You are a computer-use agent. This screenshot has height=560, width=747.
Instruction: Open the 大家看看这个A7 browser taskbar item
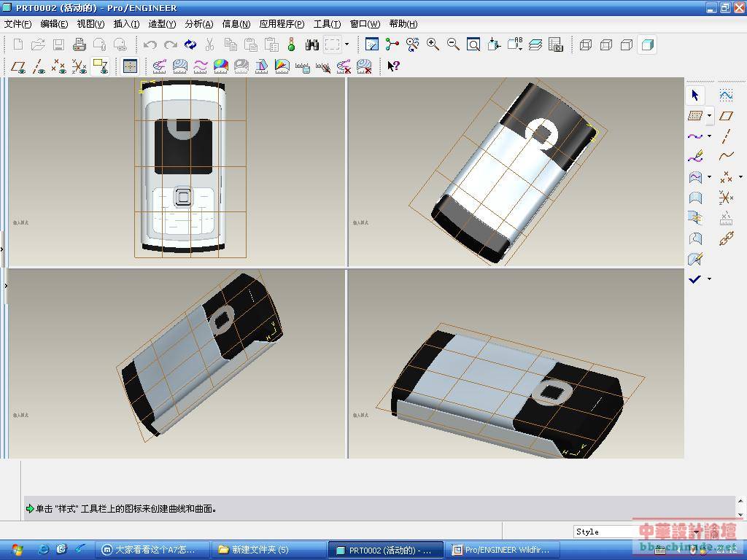pos(152,550)
